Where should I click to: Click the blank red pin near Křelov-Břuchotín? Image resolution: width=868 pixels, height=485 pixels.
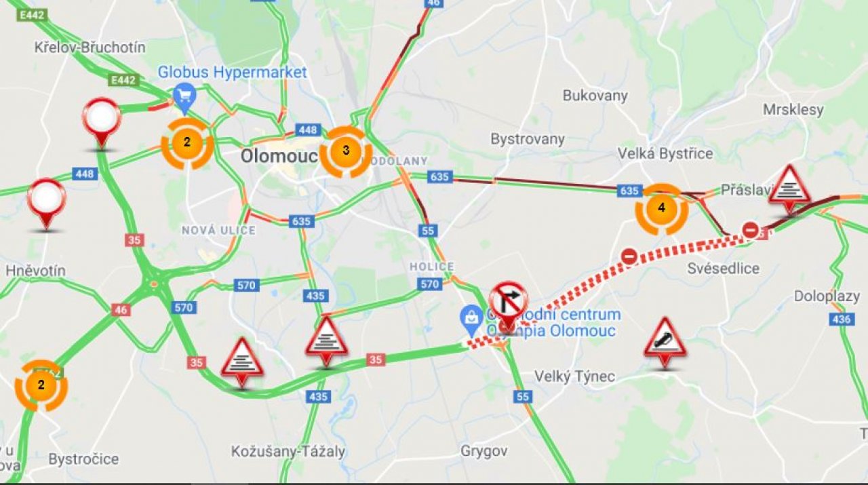102,121
